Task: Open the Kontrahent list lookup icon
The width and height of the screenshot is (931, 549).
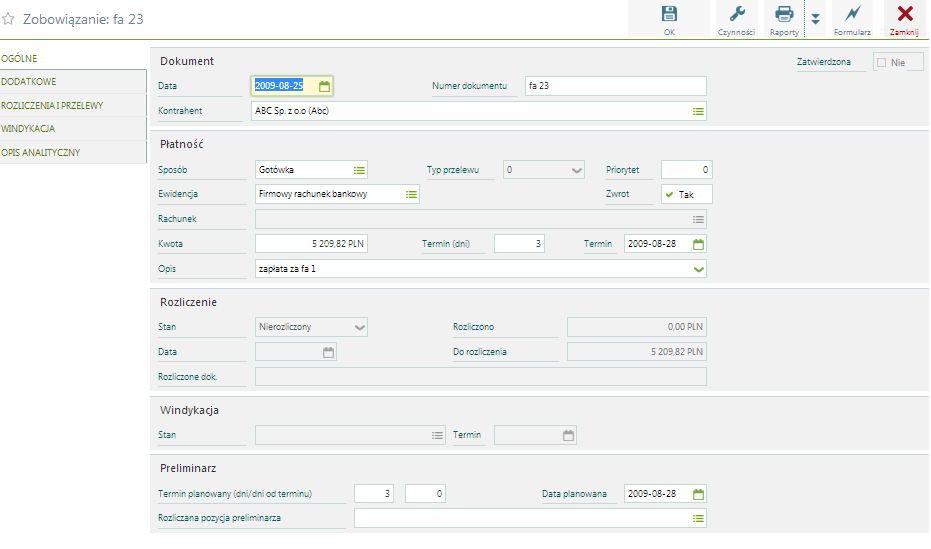Action: 698,112
